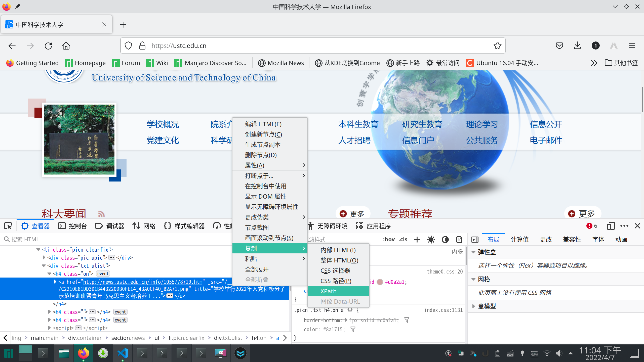Open the 应用程序 application tab

pos(374,226)
